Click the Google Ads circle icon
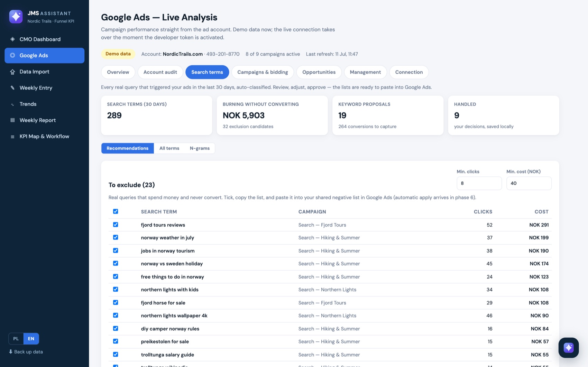This screenshot has height=367, width=588. (x=12, y=55)
